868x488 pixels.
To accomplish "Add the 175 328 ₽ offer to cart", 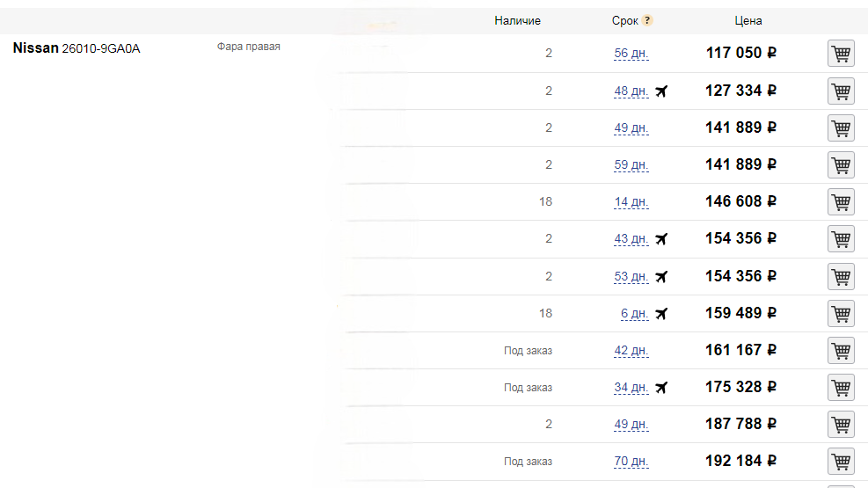I will [841, 387].
